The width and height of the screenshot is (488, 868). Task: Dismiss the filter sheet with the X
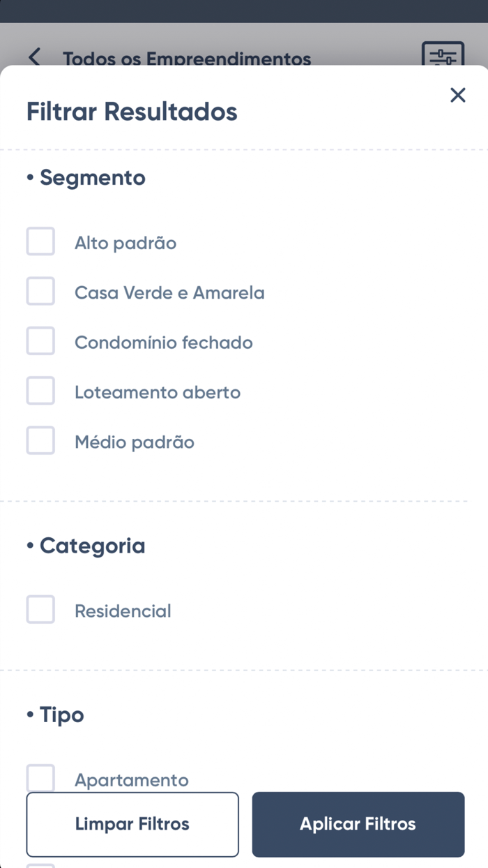pos(458,95)
